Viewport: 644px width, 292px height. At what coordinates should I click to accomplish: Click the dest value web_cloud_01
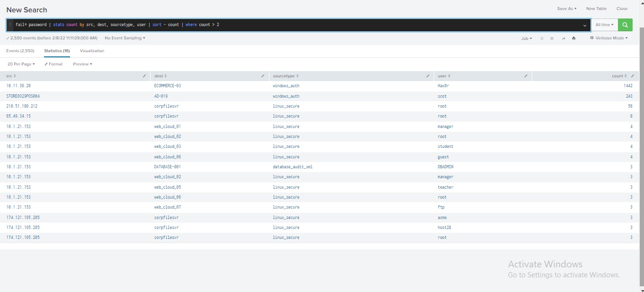pos(168,127)
